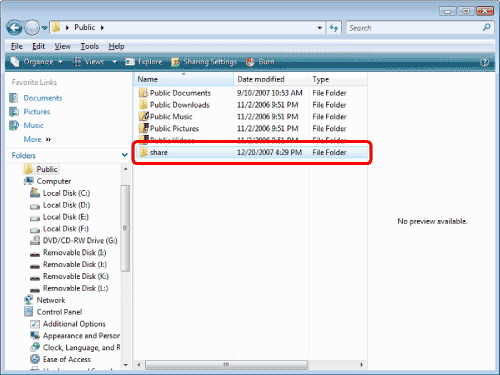Select Removable Disk (J:) in the tree
The width and height of the screenshot is (500, 375).
click(x=75, y=264)
